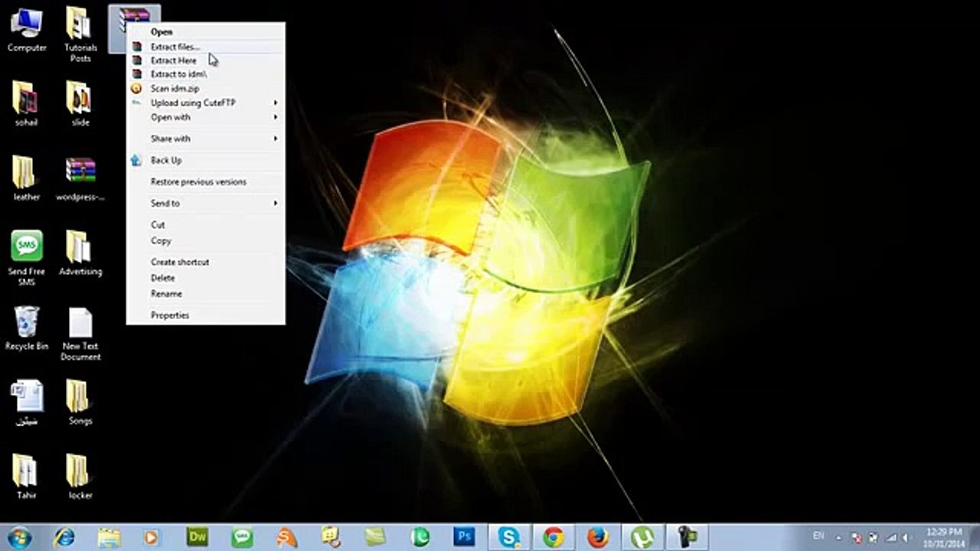The image size is (980, 551).
Task: Open Windows Media Player taskbar icon
Action: [x=151, y=537]
